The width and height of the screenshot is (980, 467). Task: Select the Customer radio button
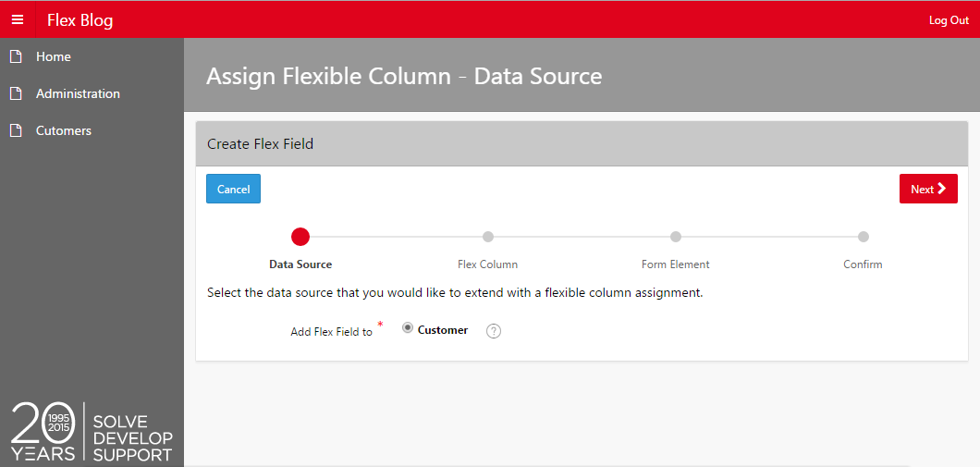[x=408, y=328]
